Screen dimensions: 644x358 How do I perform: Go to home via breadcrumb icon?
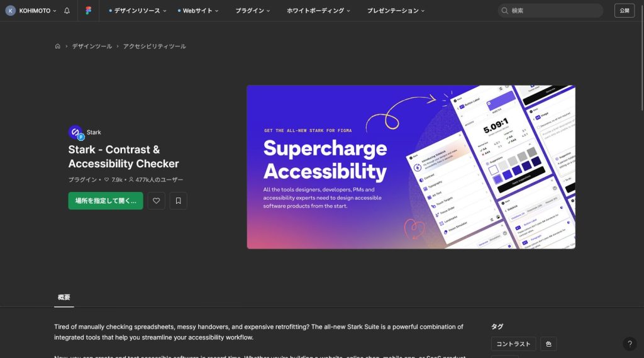pos(57,46)
